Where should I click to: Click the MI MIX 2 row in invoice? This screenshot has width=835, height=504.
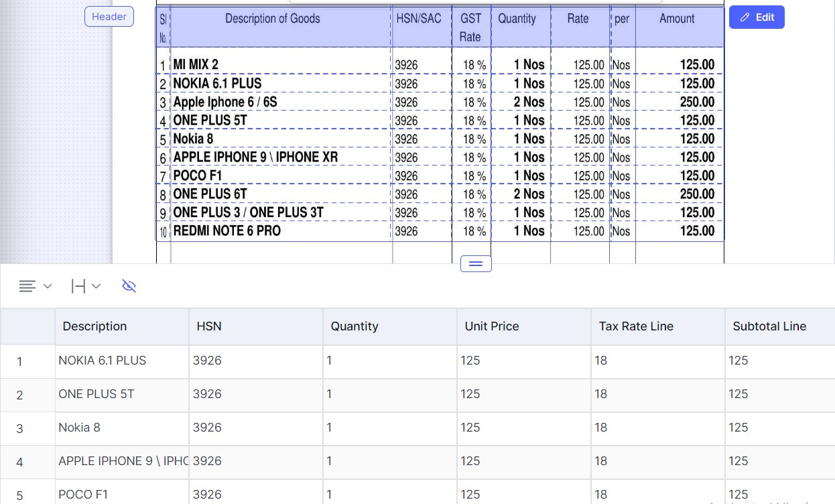(x=440, y=64)
